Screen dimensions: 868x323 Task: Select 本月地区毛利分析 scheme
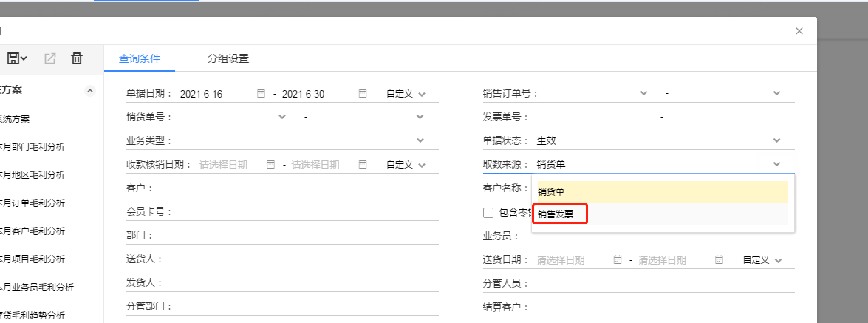pos(32,175)
